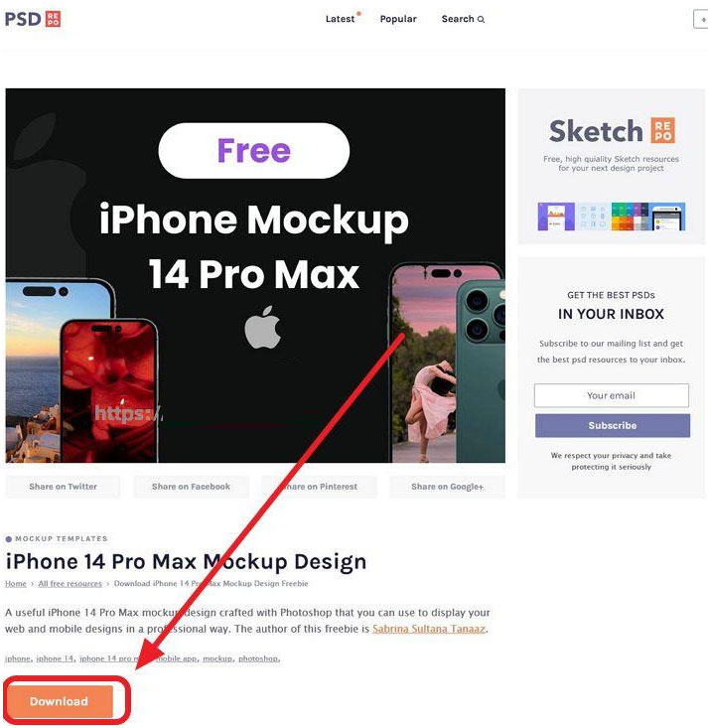The image size is (708, 728).
Task: Click the photoshop tag link
Action: point(258,658)
